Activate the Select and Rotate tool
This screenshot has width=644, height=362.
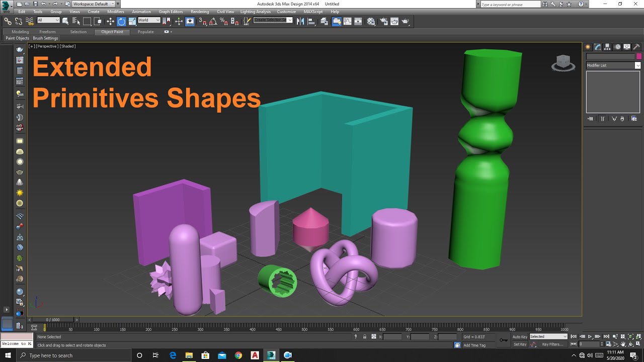(121, 21)
